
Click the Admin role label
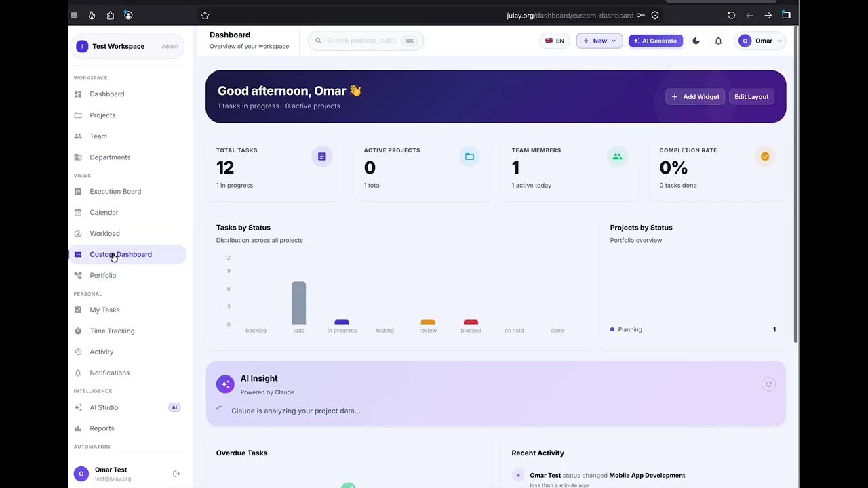(x=170, y=46)
